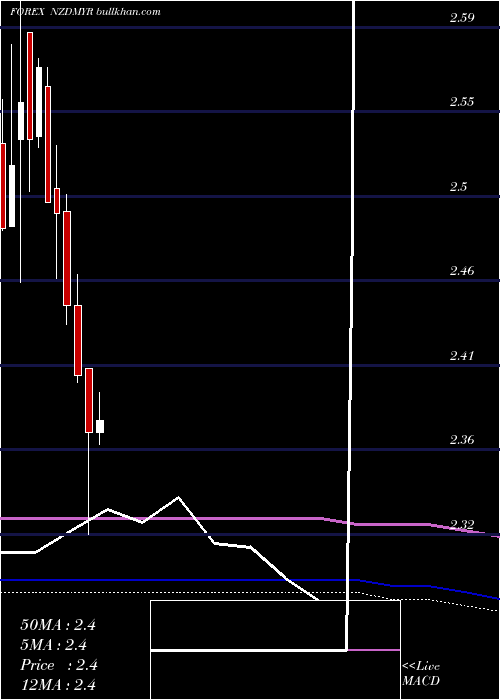Click the 2.36 price axis label

pos(462,440)
